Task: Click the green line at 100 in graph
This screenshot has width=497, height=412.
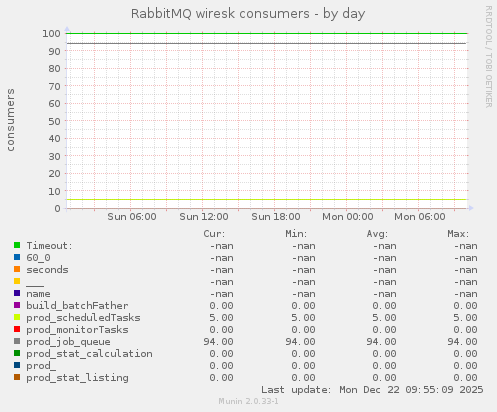Action: (266, 33)
